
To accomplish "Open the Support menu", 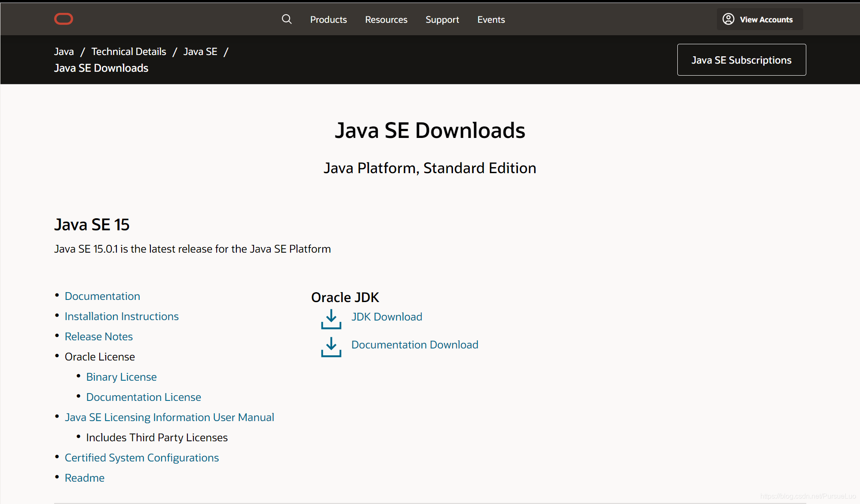I will coord(442,20).
